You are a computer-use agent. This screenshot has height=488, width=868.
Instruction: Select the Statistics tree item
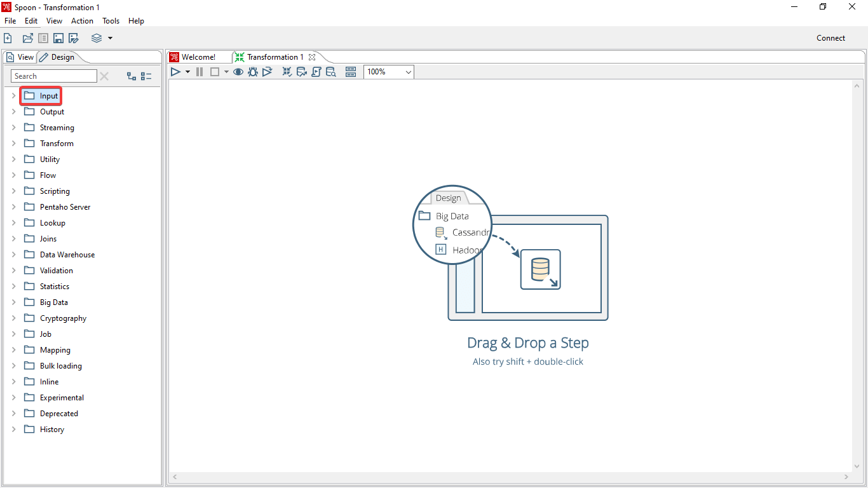coord(46,287)
